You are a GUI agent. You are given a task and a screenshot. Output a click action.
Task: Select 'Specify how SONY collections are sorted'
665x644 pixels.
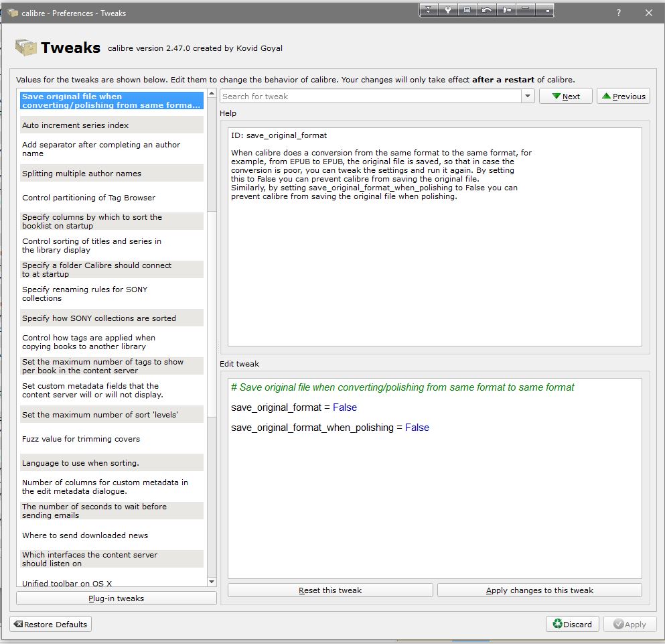(112, 318)
